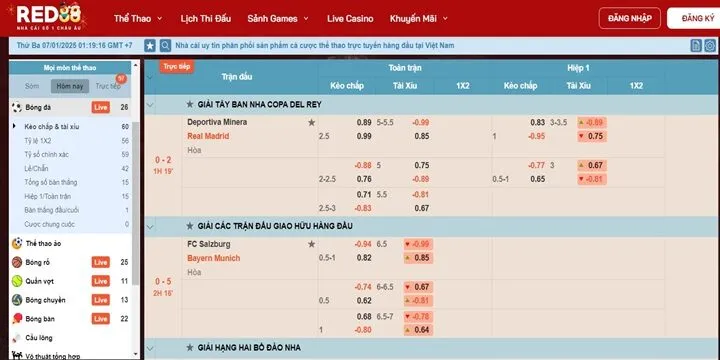Expand the Kèo chấp & tài xỉu arrow
720x360 pixels.
pyautogui.click(x=14, y=126)
